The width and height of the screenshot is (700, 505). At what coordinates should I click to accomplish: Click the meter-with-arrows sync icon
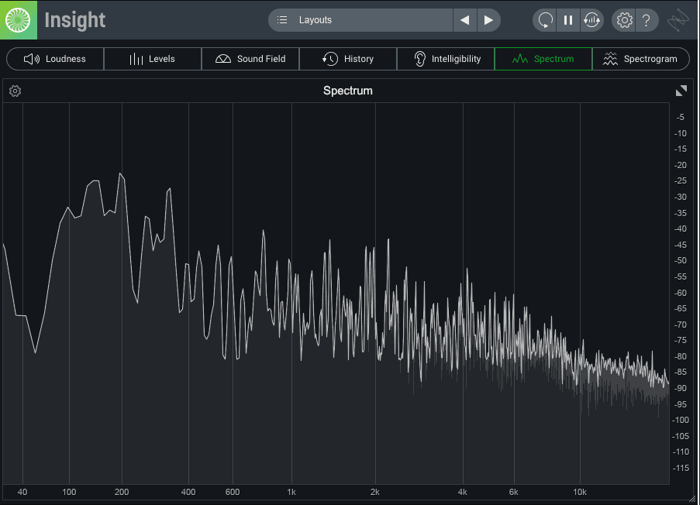tap(592, 20)
